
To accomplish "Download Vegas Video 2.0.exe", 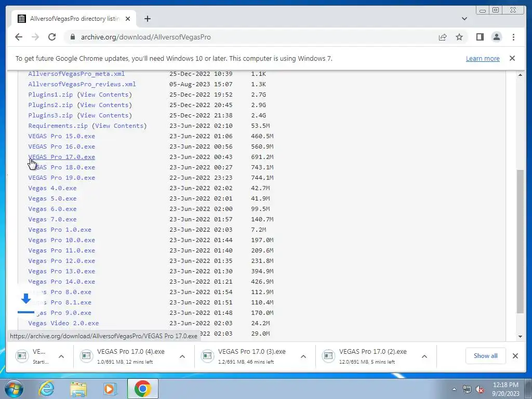I will (x=63, y=323).
